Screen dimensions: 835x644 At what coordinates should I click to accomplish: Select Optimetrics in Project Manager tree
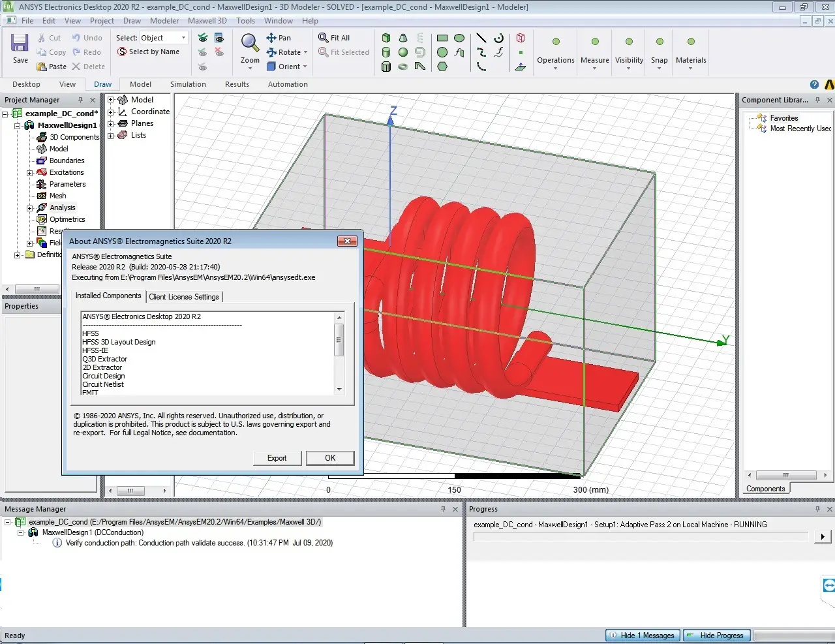[67, 220]
